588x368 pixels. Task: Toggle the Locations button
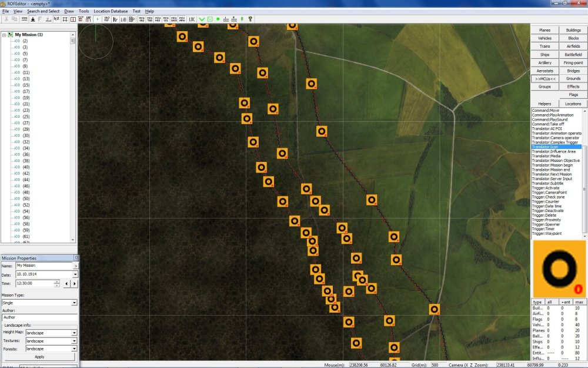pos(573,104)
